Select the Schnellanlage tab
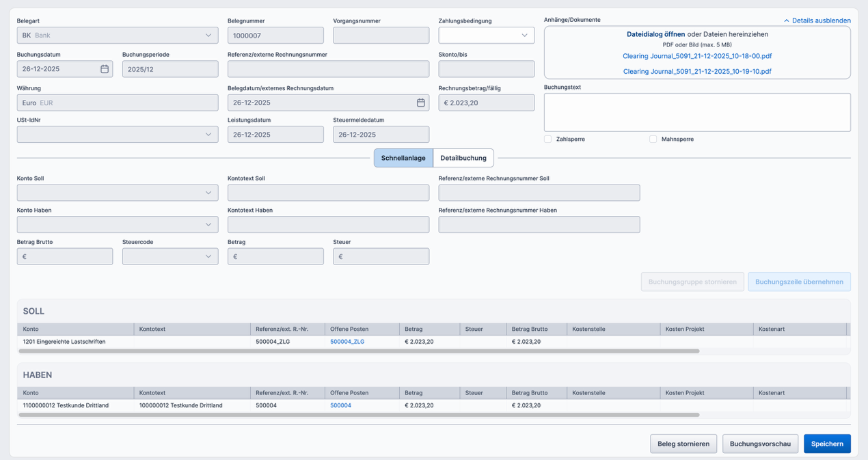This screenshot has height=460, width=868. click(x=403, y=158)
